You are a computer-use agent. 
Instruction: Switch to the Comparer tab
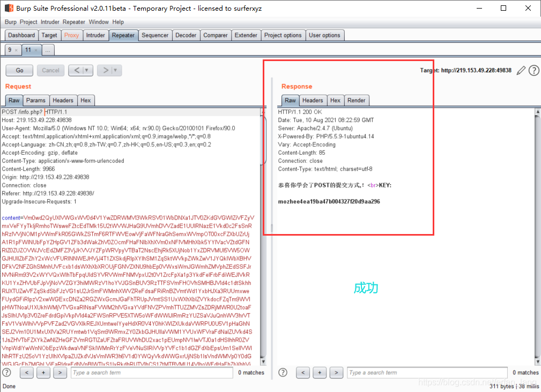216,35
